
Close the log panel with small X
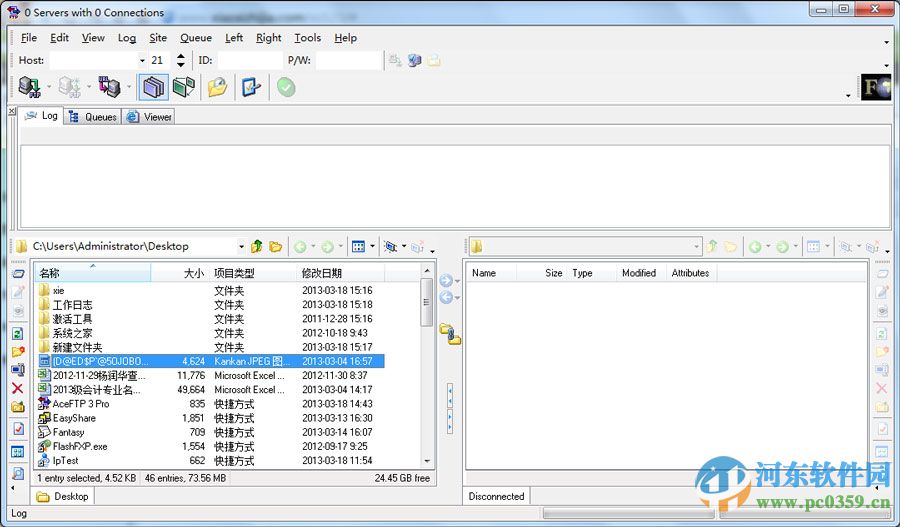coord(12,110)
